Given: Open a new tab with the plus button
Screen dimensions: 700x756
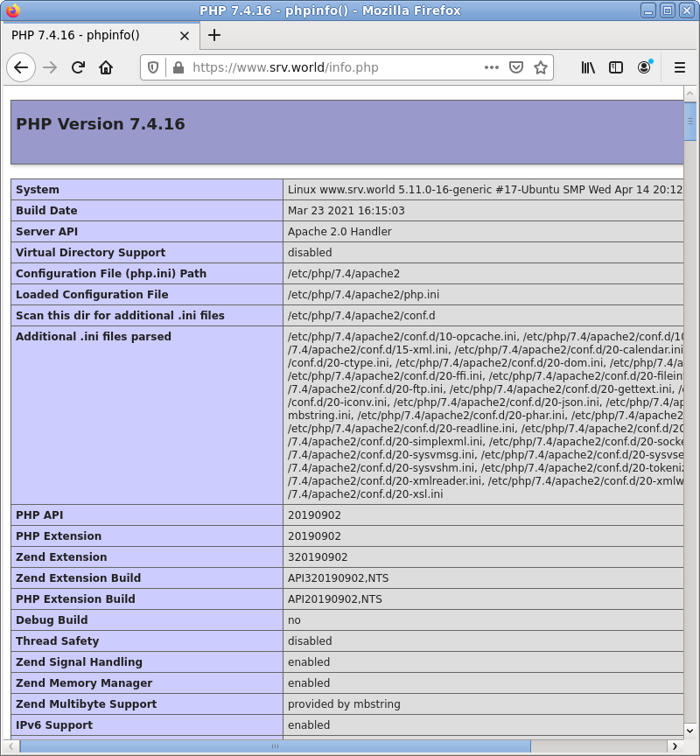Looking at the screenshot, I should pyautogui.click(x=214, y=35).
